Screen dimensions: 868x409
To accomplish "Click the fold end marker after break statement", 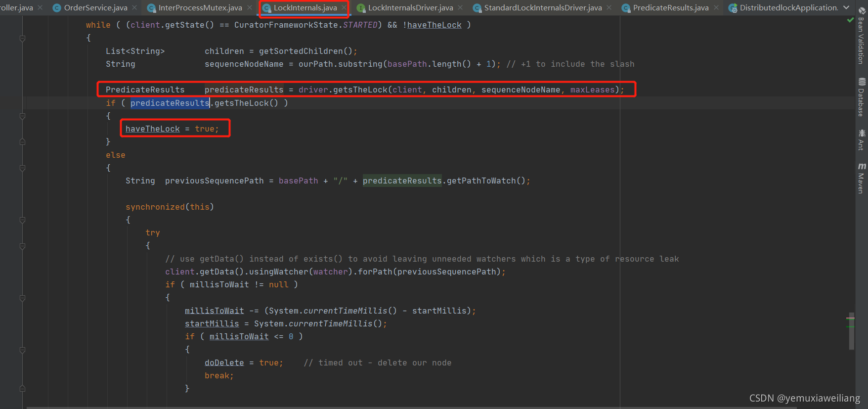I will point(22,388).
